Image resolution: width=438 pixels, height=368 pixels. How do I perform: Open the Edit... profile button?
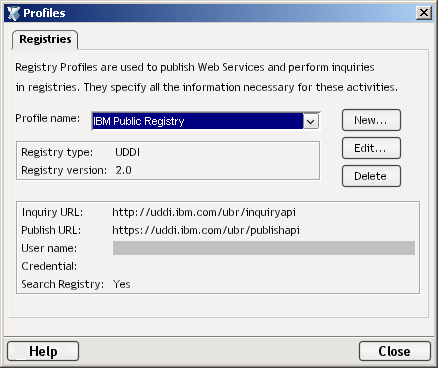(371, 148)
